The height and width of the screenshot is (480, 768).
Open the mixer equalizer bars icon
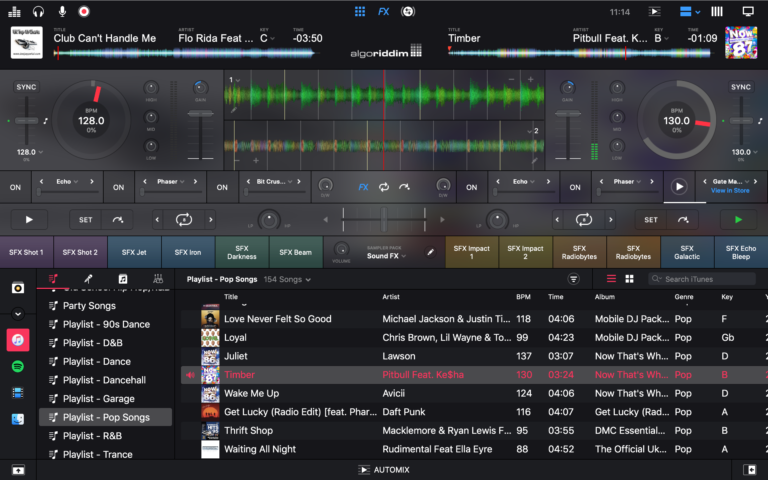coord(14,11)
